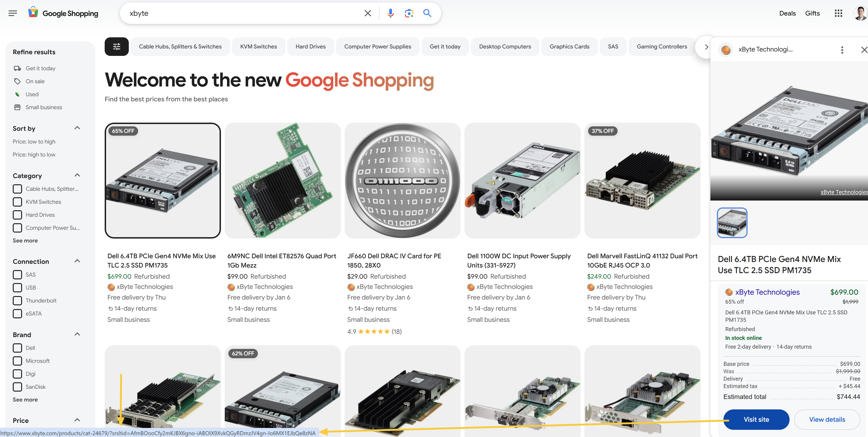The height and width of the screenshot is (437, 868).
Task: Select the KVM Switches filter chip
Action: pos(259,46)
